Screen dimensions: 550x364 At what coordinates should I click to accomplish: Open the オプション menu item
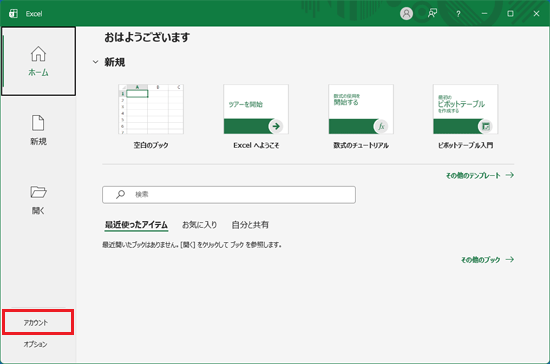[x=35, y=344]
